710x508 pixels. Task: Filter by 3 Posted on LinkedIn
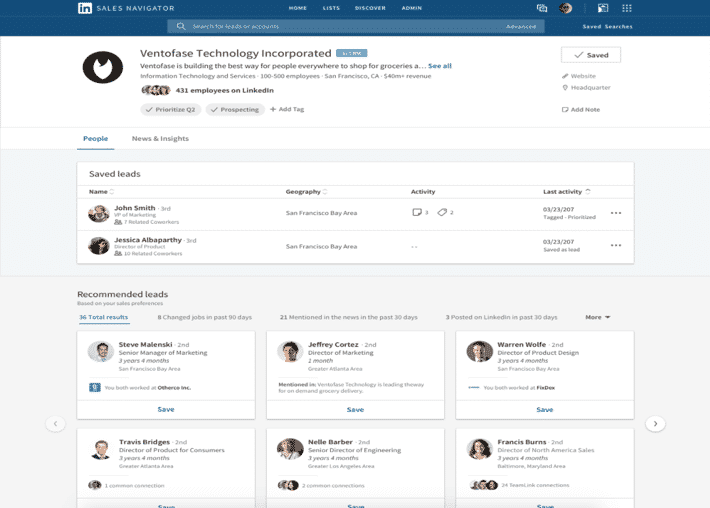(501, 317)
